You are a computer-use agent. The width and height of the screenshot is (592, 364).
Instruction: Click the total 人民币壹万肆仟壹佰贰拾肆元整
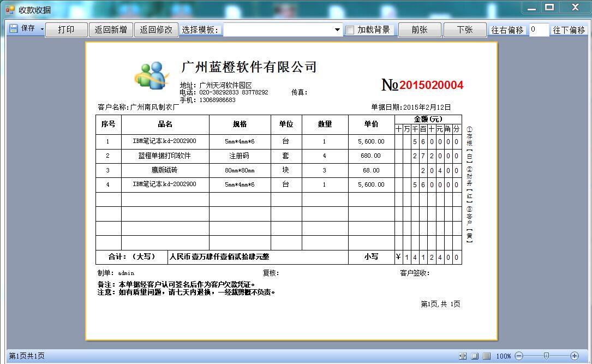click(x=219, y=256)
